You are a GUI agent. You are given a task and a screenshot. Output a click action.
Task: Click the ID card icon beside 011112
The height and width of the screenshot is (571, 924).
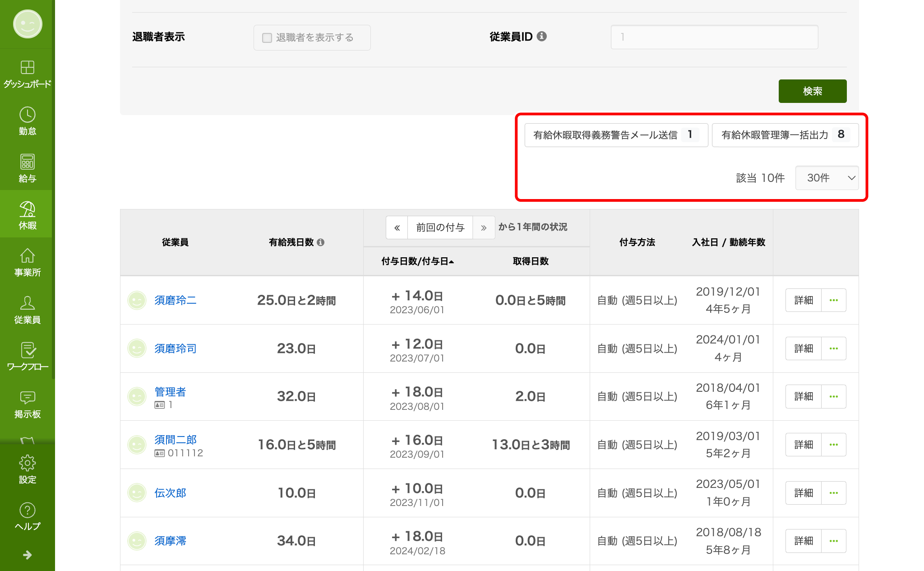tap(160, 453)
